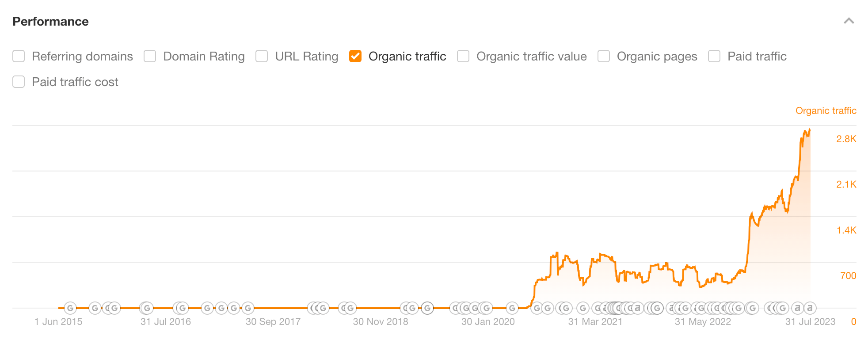Image resolution: width=868 pixels, height=339 pixels.
Task: Enable the Referring domains checkbox
Action: 18,56
